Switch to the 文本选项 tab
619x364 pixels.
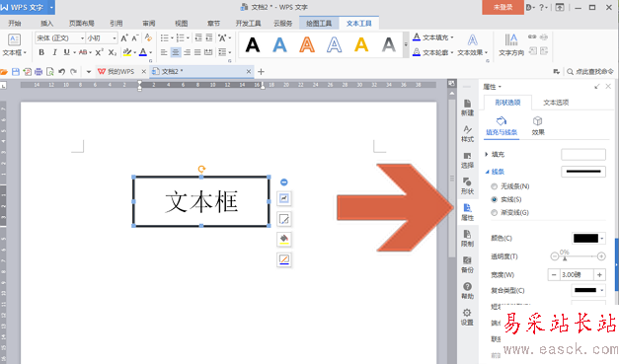pyautogui.click(x=556, y=103)
